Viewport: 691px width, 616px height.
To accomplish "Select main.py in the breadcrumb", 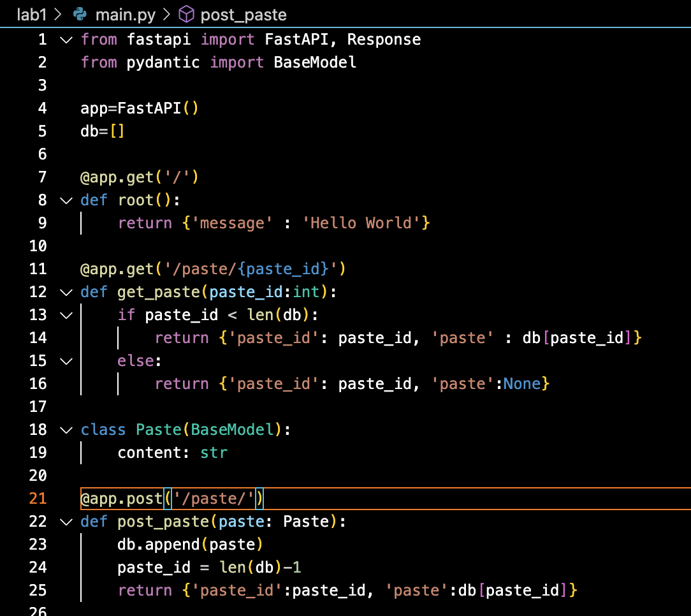I will 125,15.
